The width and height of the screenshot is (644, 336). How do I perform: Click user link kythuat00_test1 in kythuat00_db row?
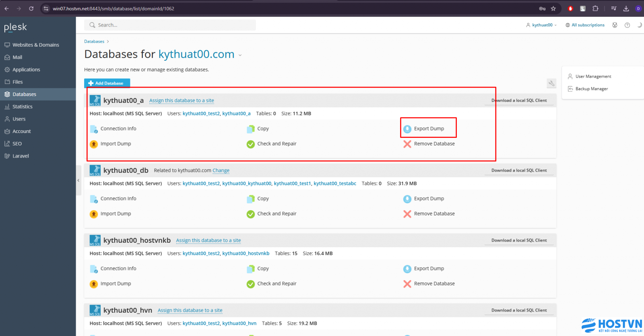pos(292,183)
